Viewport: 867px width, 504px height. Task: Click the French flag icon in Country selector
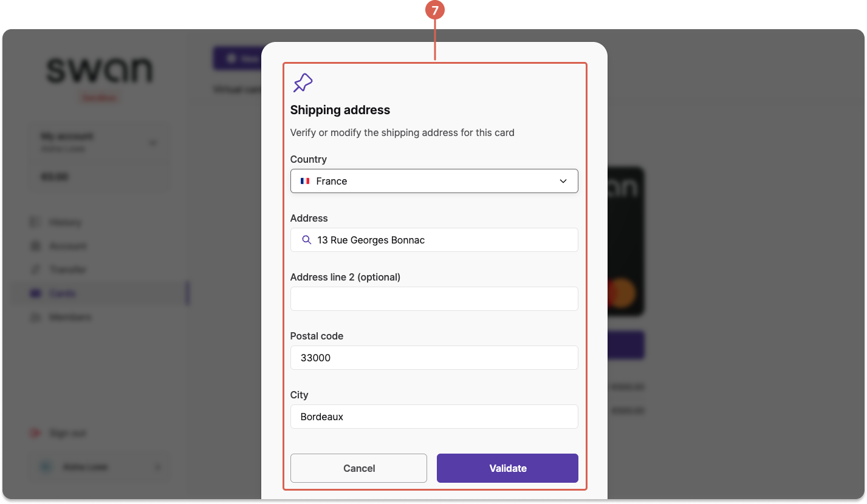[305, 181]
